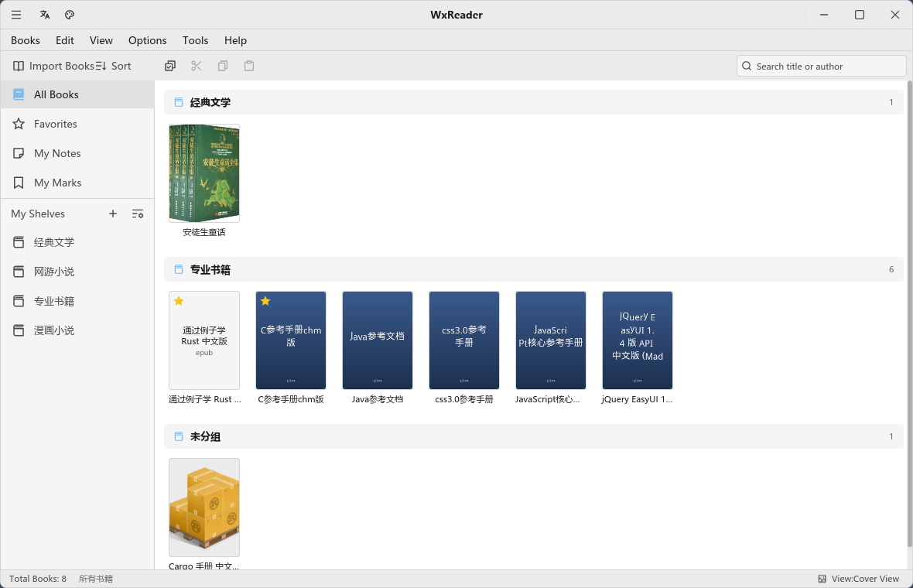
Task: Open the Tools menu
Action: tap(195, 40)
